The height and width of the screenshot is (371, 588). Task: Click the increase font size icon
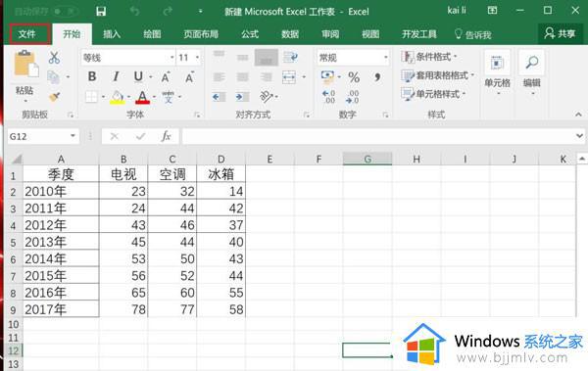pos(166,77)
